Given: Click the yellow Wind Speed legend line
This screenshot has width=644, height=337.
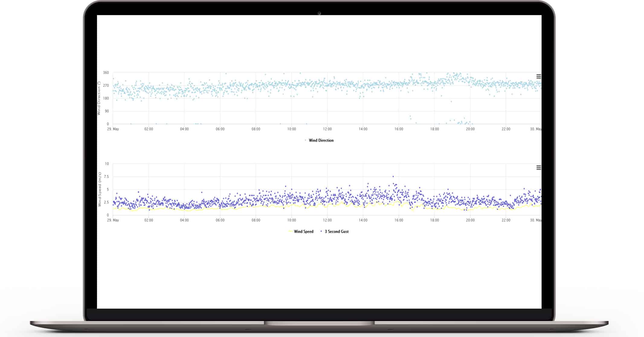Looking at the screenshot, I should [x=291, y=231].
